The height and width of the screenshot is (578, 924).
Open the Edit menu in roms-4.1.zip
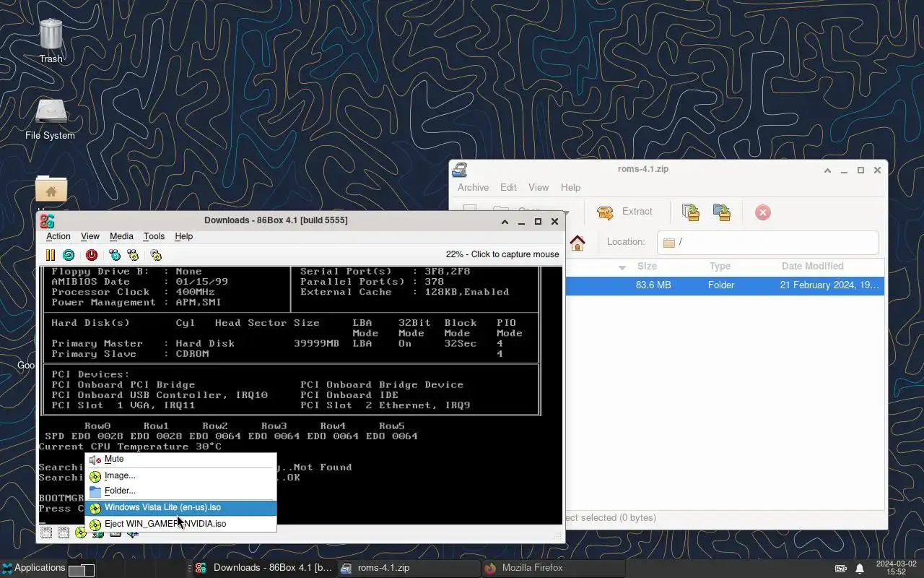pyautogui.click(x=509, y=187)
